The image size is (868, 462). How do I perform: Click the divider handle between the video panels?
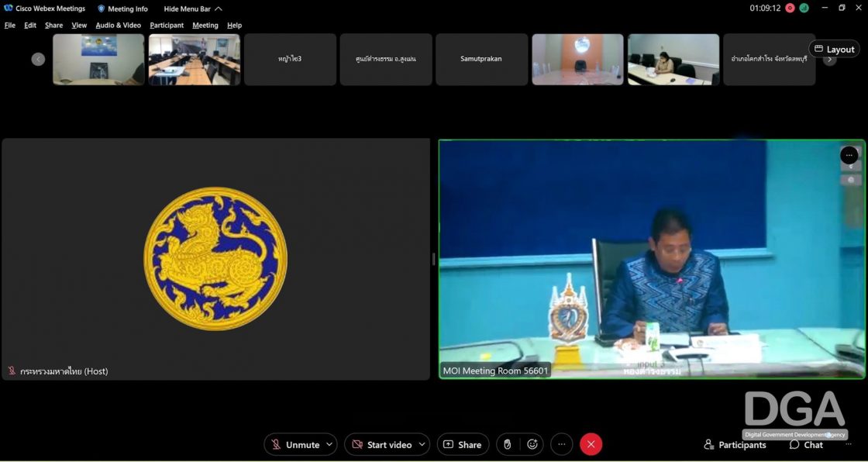(x=433, y=259)
